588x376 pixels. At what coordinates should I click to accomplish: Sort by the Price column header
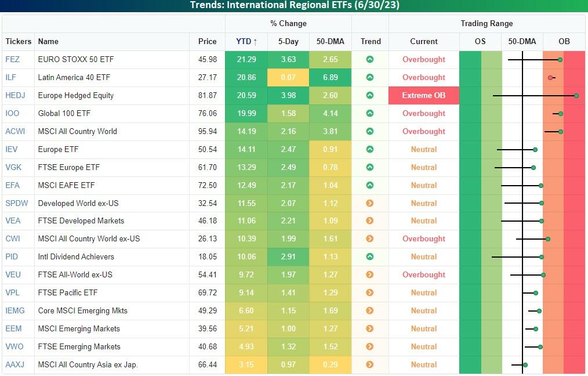pos(207,41)
